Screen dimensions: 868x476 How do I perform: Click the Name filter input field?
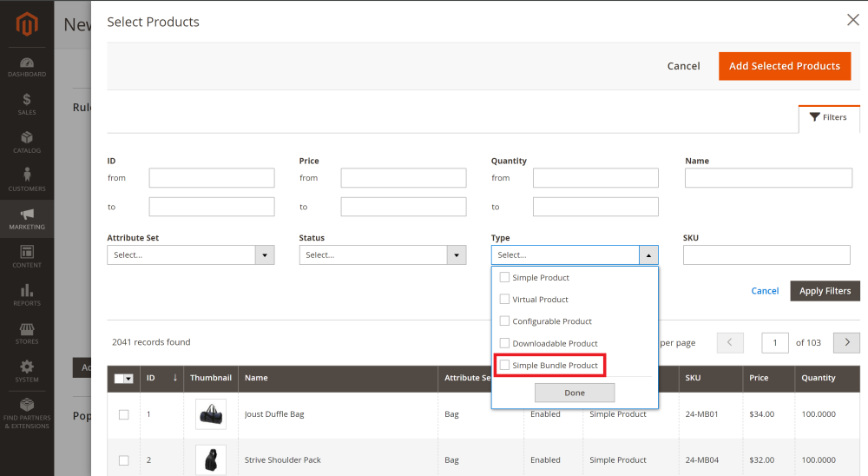point(768,178)
